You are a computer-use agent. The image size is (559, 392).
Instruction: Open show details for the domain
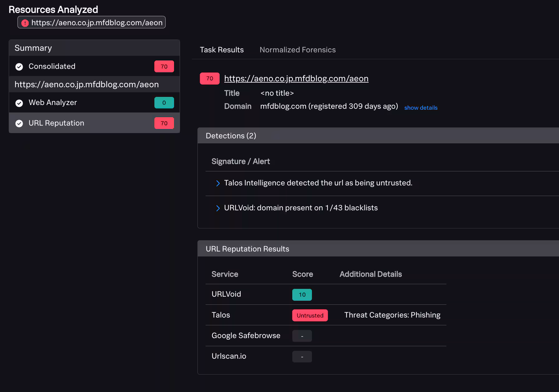click(420, 108)
